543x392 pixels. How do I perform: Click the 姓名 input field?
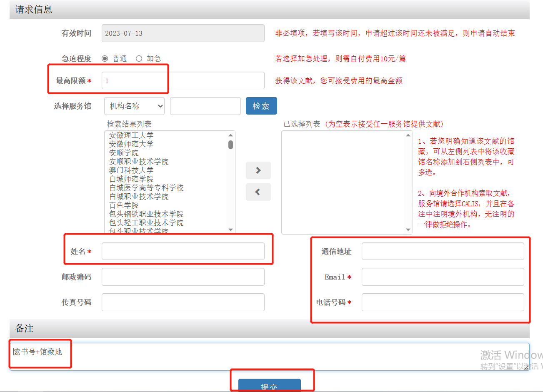(183, 252)
